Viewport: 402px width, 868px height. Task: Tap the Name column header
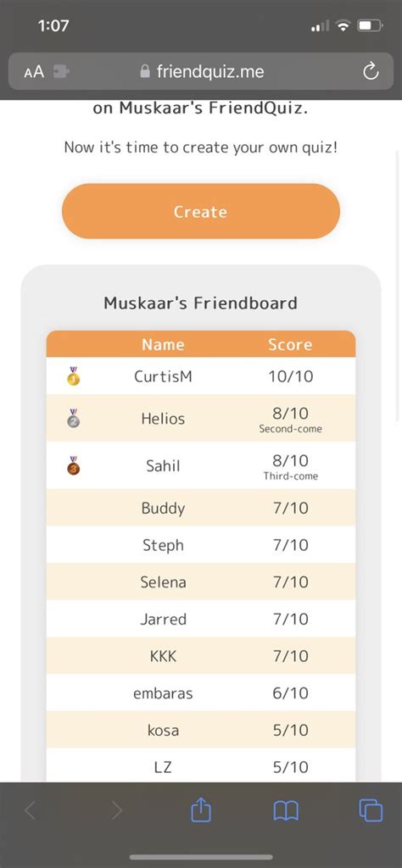163,344
